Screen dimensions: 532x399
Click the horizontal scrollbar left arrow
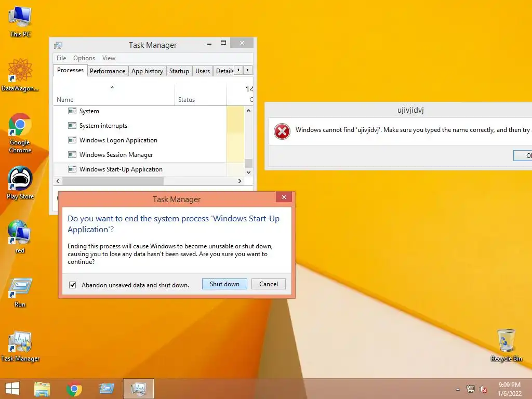(58, 181)
